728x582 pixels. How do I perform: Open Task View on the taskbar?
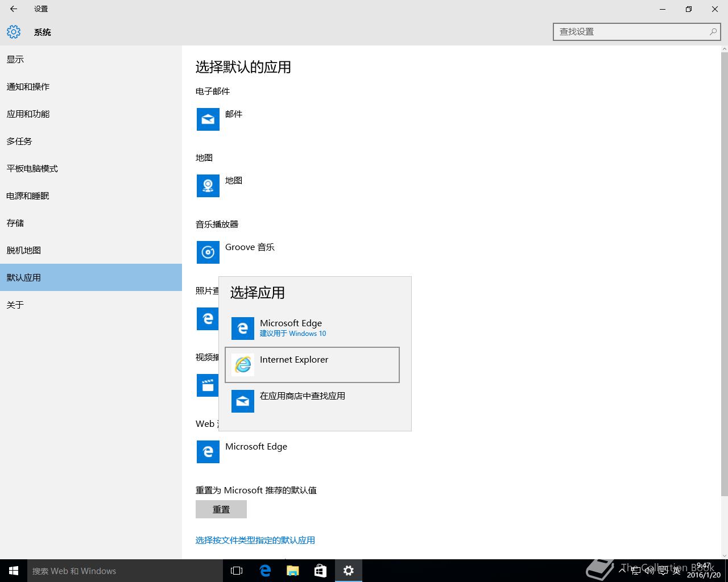[x=237, y=571]
